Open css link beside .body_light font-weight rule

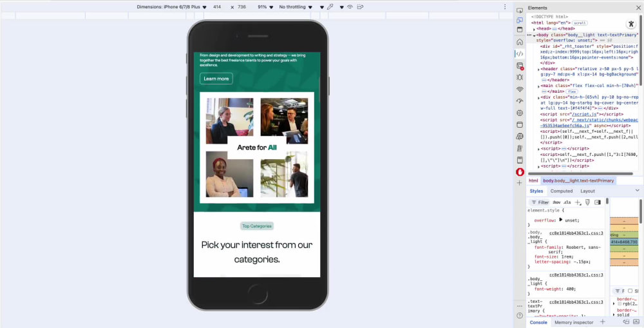coord(576,275)
